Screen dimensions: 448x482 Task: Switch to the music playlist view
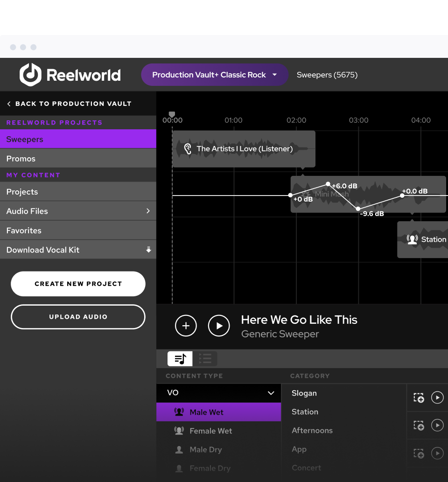point(180,359)
